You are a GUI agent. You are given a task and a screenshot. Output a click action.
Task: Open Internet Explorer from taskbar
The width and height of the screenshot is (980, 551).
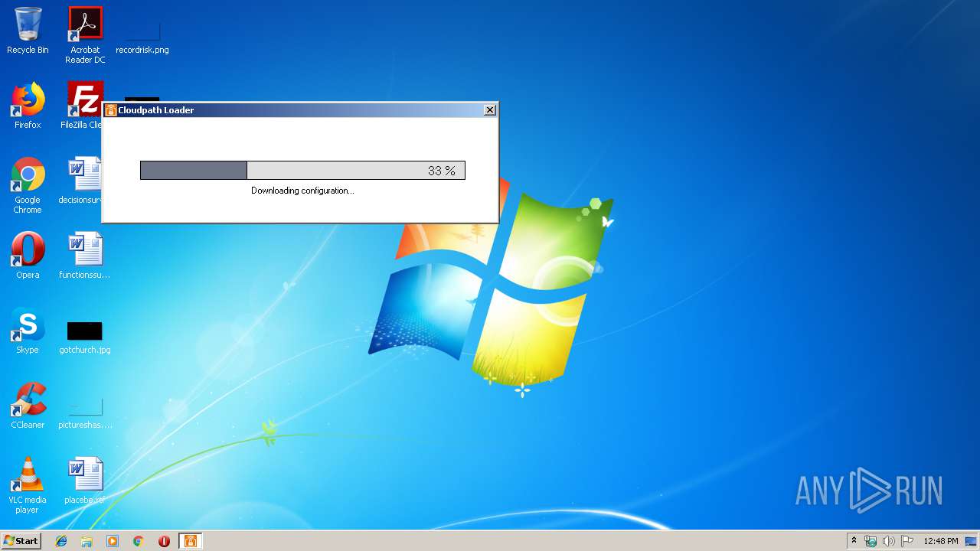tap(61, 541)
